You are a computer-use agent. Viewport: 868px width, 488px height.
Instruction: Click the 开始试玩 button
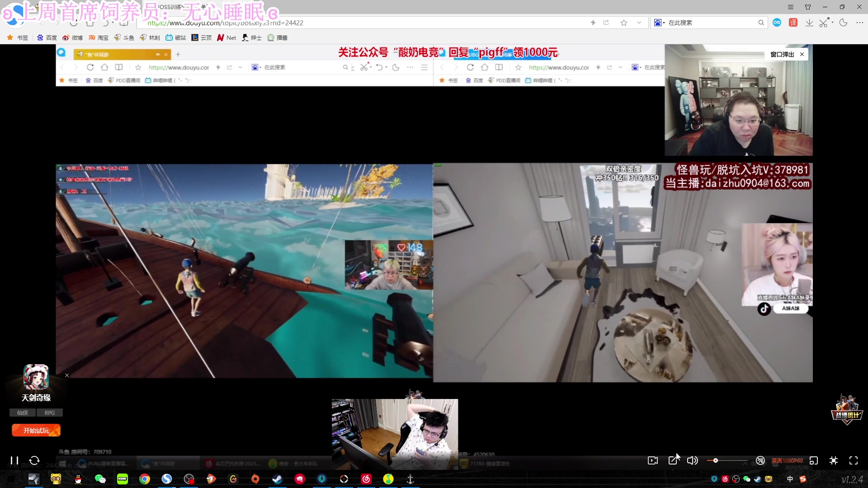[x=36, y=430]
